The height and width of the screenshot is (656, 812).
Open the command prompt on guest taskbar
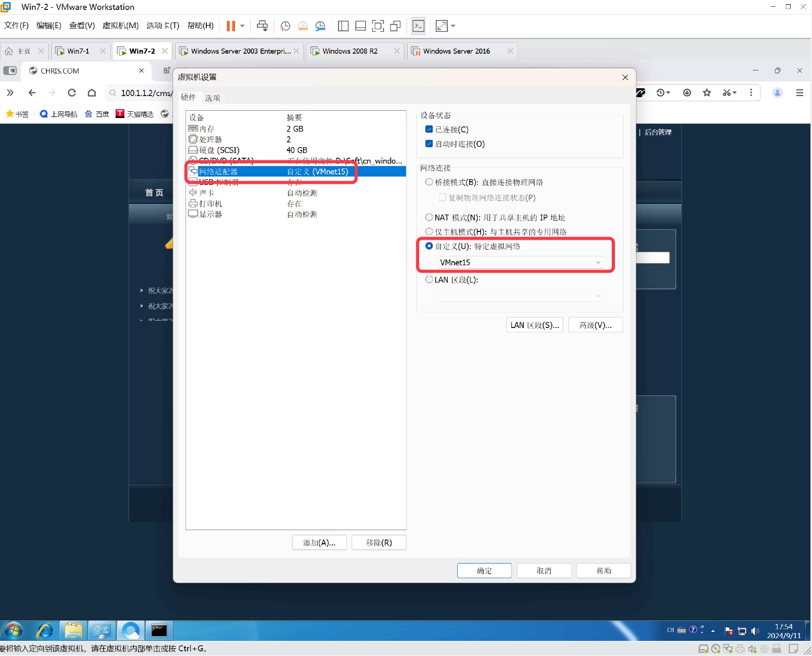159,631
